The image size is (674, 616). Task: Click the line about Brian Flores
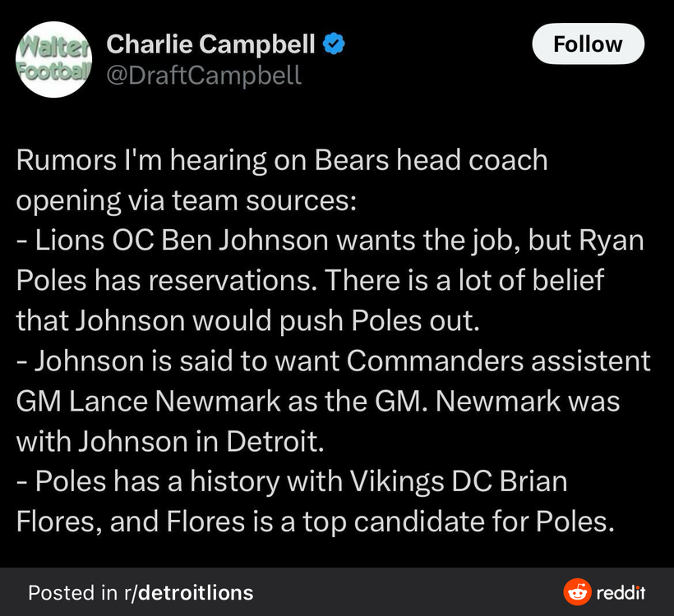pyautogui.click(x=292, y=481)
